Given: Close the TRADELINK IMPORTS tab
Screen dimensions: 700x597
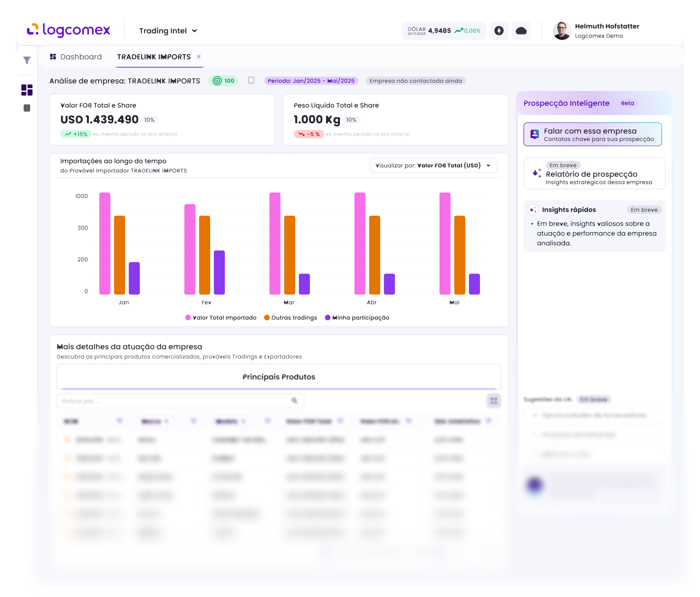Looking at the screenshot, I should 199,57.
